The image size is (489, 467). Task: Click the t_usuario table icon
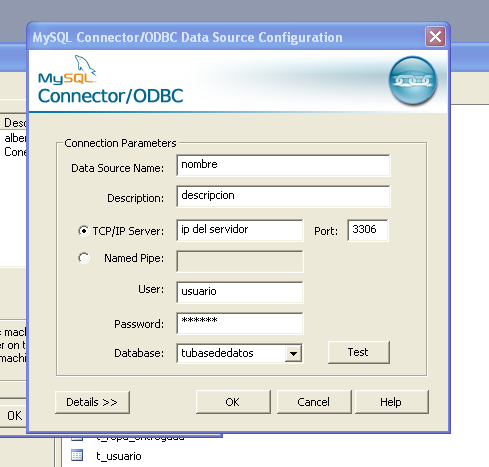[x=77, y=455]
